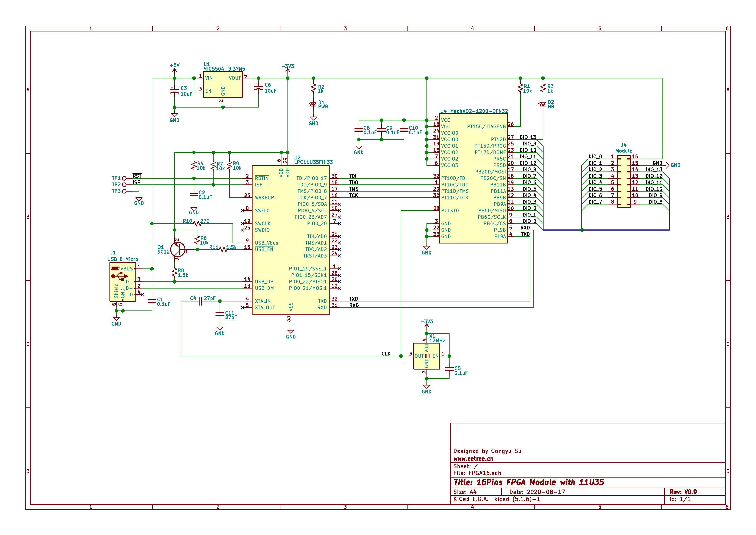
Task: Select the X1 12MHz oscillator symbol
Action: (x=426, y=356)
